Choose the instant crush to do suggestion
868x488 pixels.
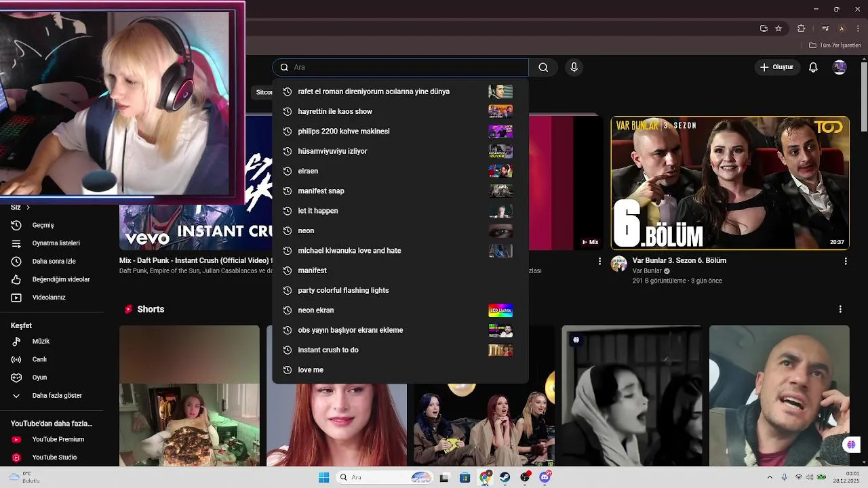click(x=400, y=350)
